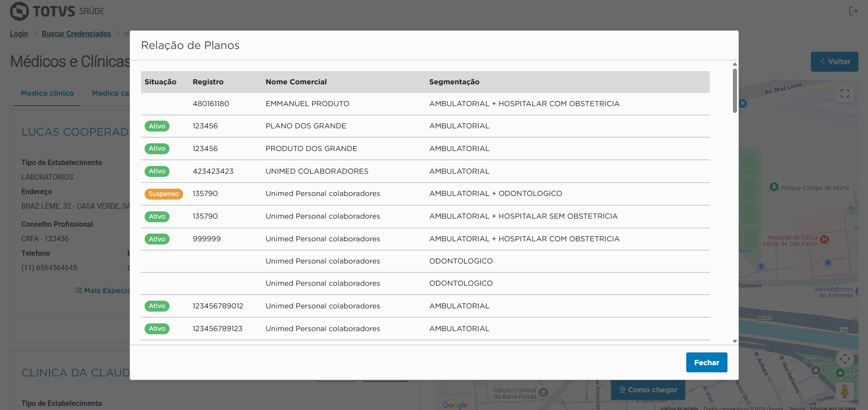This screenshot has width=868, height=410.
Task: Switch to the Medico clinico tab
Action: [x=47, y=93]
